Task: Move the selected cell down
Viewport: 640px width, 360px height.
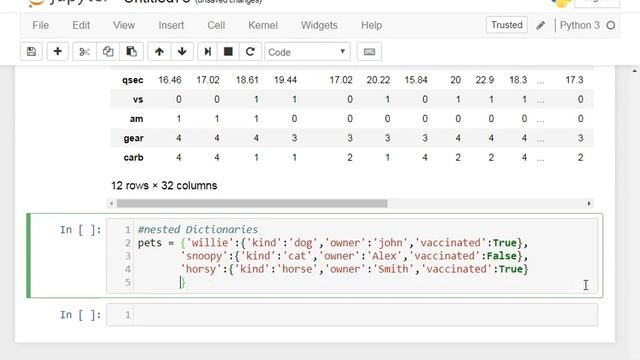Action: pos(182,52)
